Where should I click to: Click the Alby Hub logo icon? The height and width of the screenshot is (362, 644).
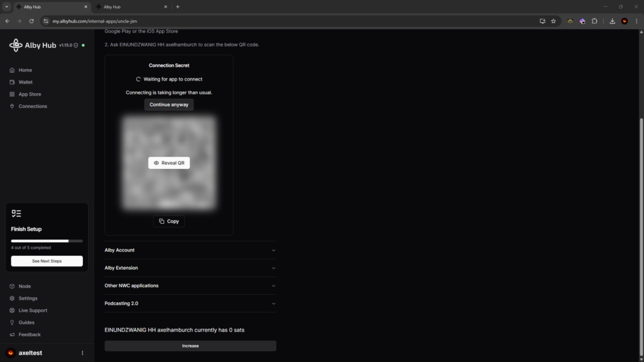[16, 45]
